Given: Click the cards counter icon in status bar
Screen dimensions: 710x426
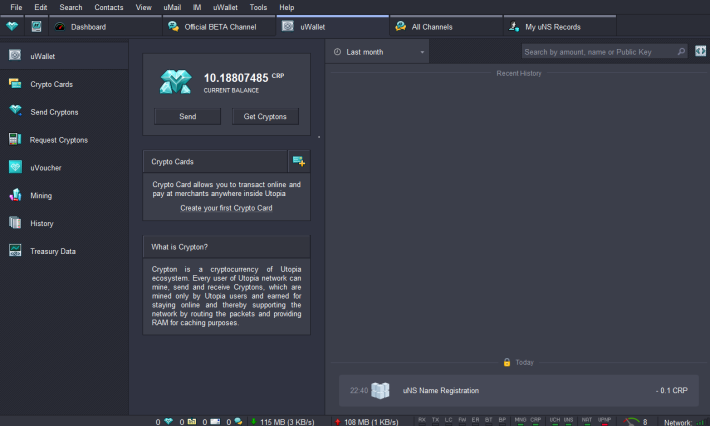Looking at the screenshot, I should tap(192, 421).
